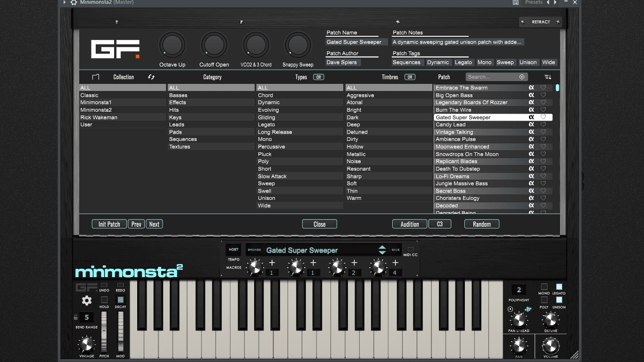Click the Prev patch button
Viewport: 644px width, 362px height.
coord(136,224)
